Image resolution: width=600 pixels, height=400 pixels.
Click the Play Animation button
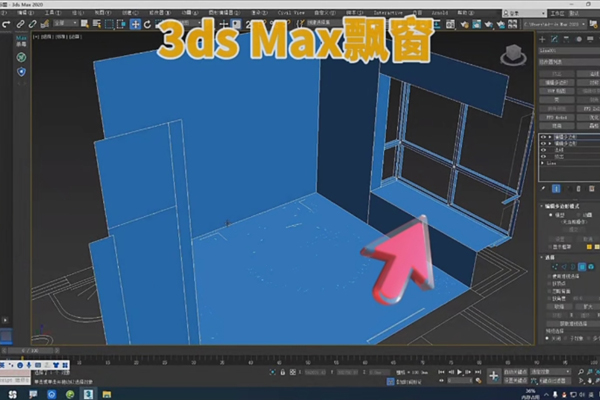tap(460, 372)
